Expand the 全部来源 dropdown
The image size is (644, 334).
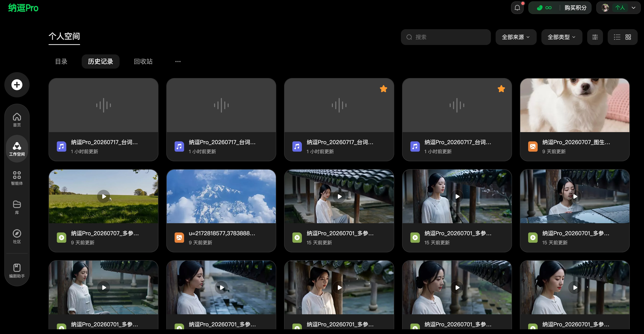[x=516, y=37]
